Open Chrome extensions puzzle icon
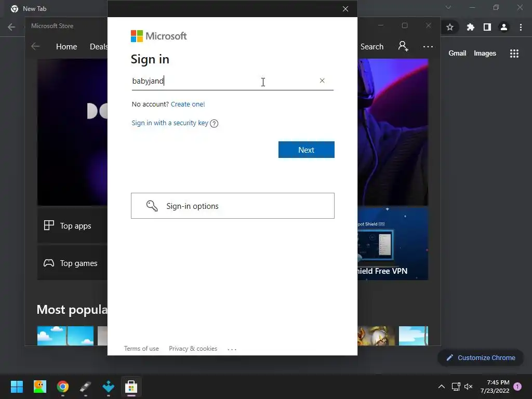Image resolution: width=532 pixels, height=399 pixels. pos(470,27)
